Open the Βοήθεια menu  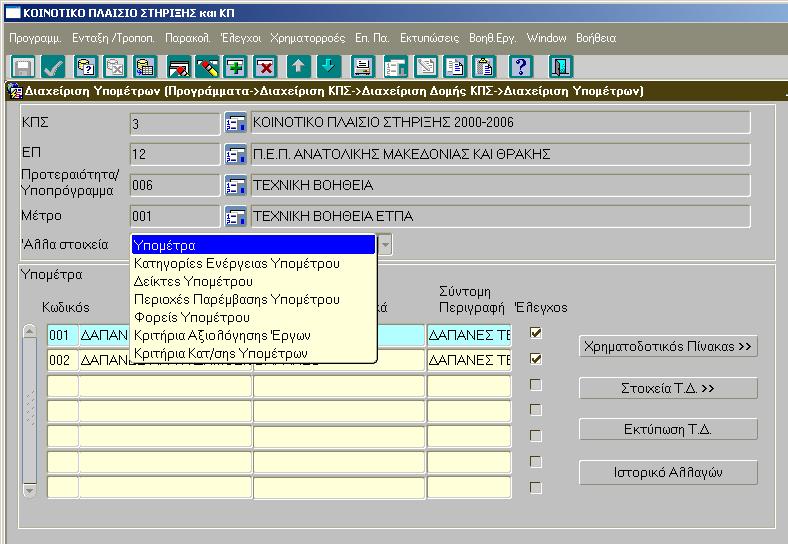(596, 38)
